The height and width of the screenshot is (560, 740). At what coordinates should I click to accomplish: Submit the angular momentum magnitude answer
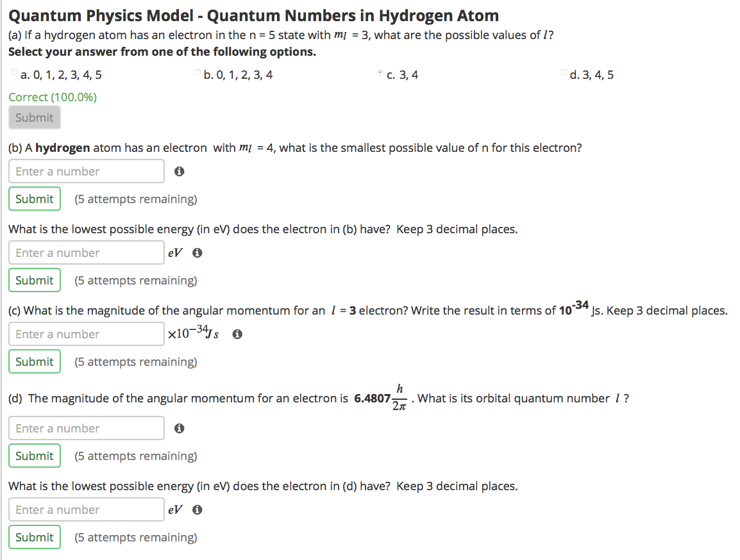(x=34, y=361)
